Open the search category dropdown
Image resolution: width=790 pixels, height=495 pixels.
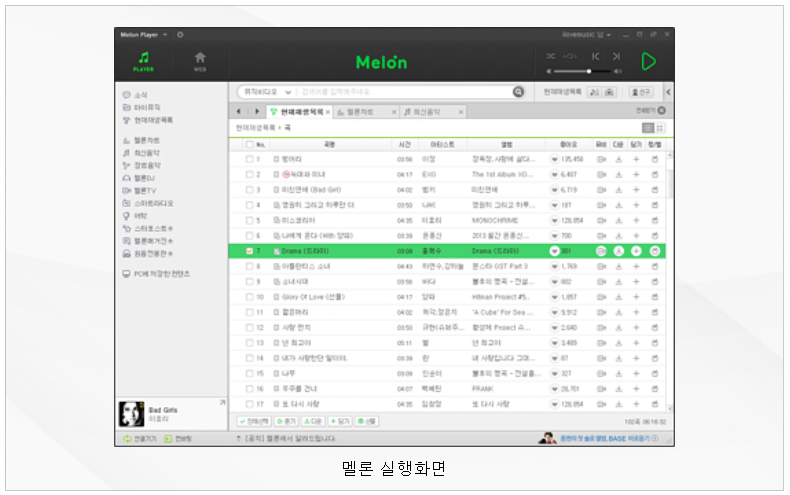(x=267, y=92)
